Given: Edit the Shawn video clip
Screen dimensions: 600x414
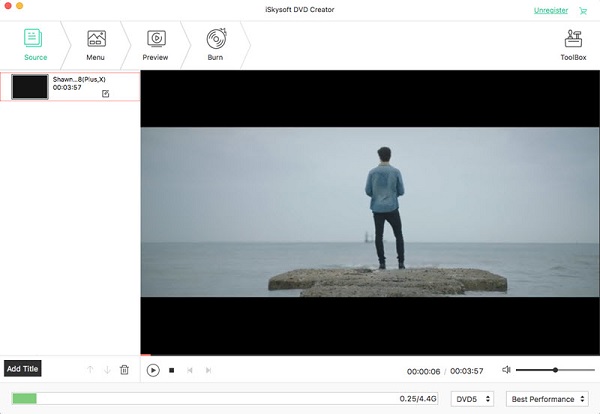Looking at the screenshot, I should tap(106, 94).
